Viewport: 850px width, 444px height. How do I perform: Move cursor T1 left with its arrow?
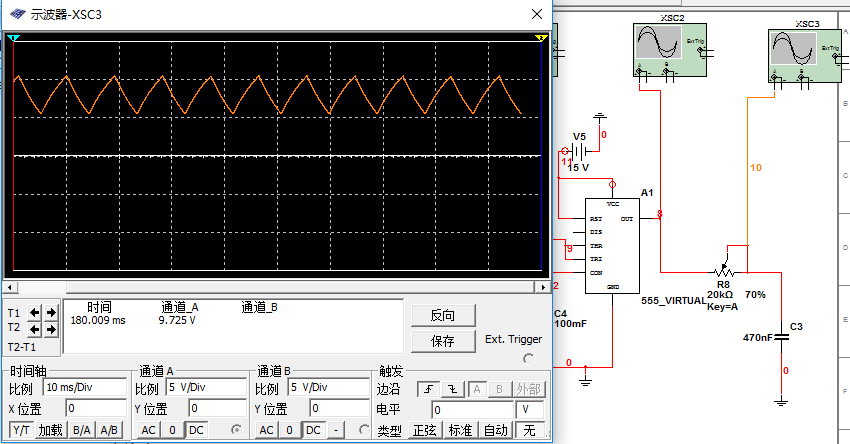[x=35, y=312]
